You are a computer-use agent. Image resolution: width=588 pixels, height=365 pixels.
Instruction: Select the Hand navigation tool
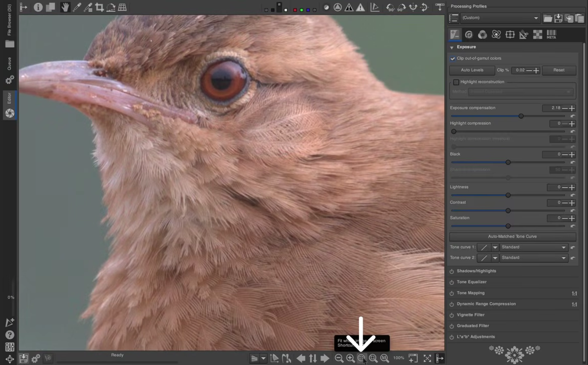(65, 7)
